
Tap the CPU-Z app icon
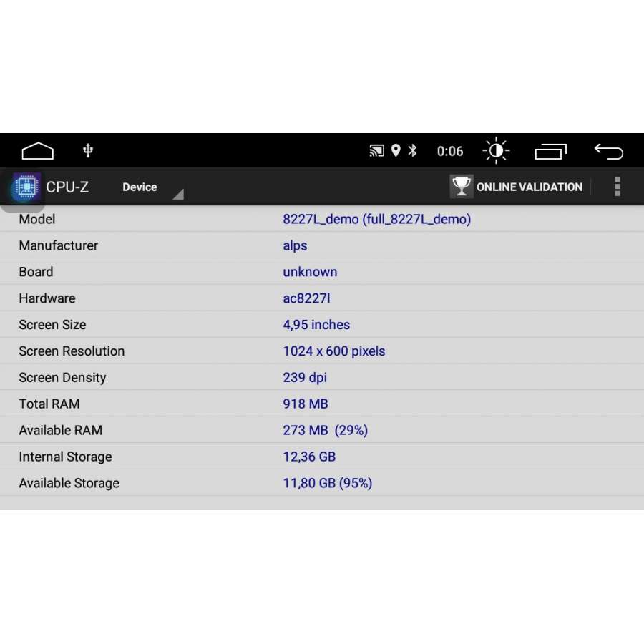point(26,187)
